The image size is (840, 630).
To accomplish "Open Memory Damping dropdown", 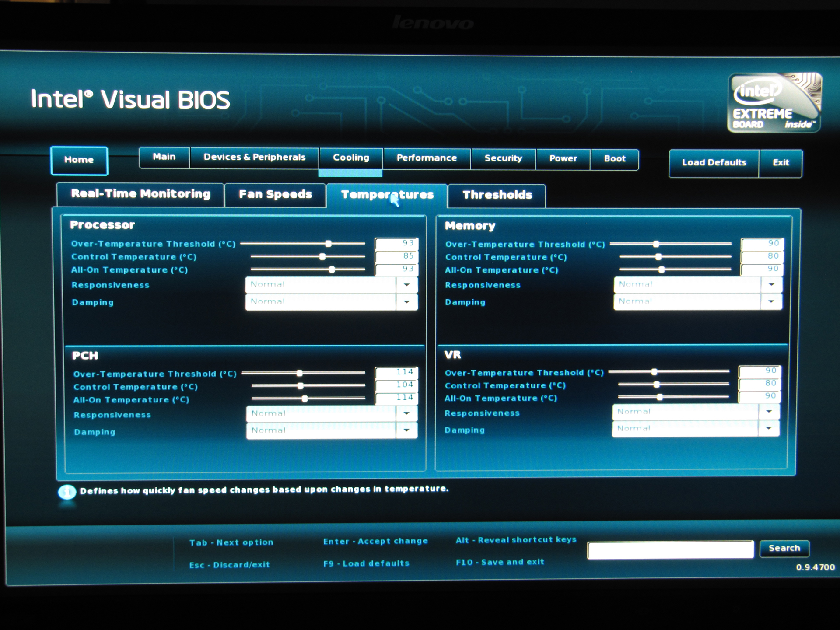I will [698, 301].
